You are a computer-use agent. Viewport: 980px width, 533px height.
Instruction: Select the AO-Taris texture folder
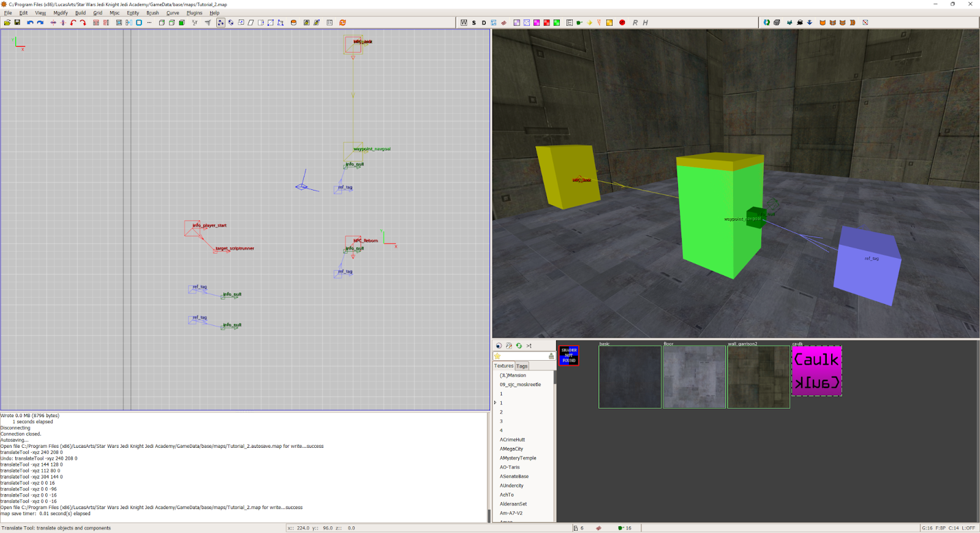point(510,467)
